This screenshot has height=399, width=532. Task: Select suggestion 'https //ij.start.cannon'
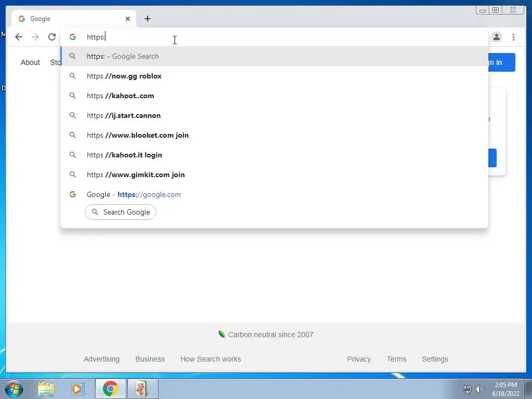274,115
